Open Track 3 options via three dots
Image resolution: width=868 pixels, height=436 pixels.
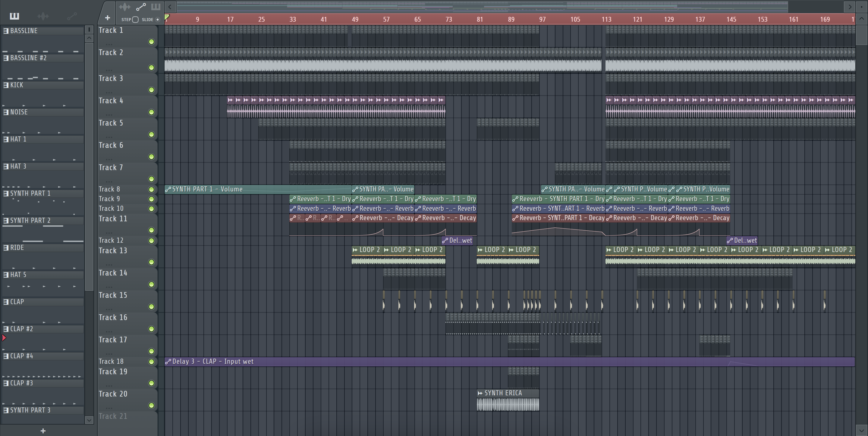(109, 92)
